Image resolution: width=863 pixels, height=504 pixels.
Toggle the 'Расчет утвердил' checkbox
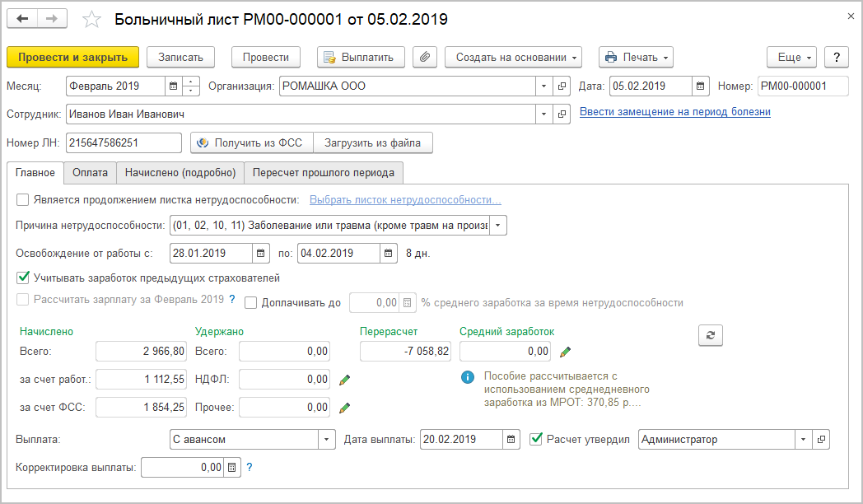536,439
